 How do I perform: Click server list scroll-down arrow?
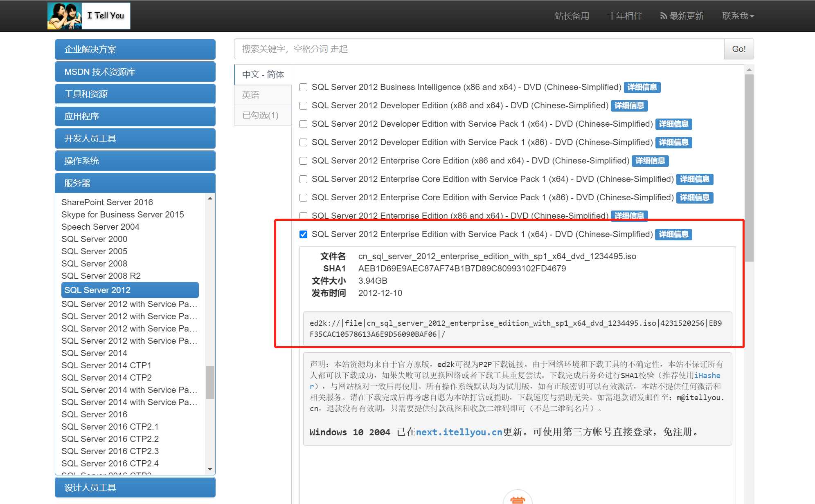tap(210, 469)
